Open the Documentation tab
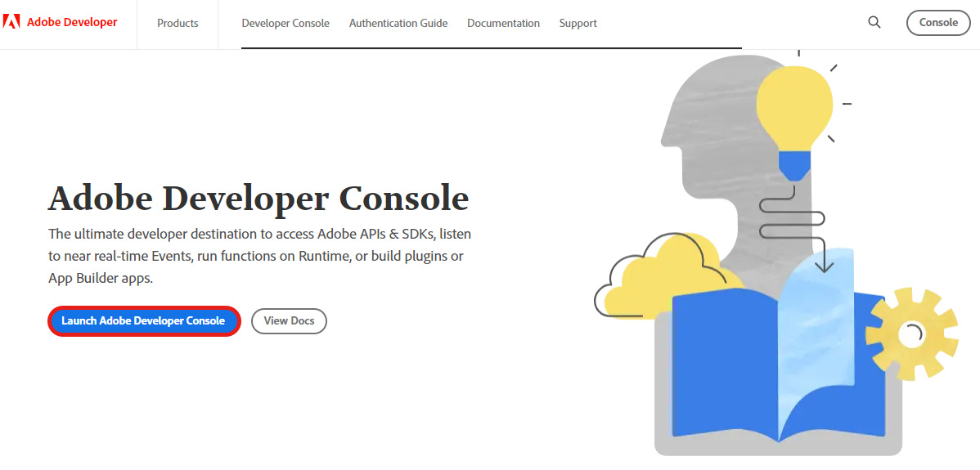The height and width of the screenshot is (470, 980). pyautogui.click(x=503, y=23)
